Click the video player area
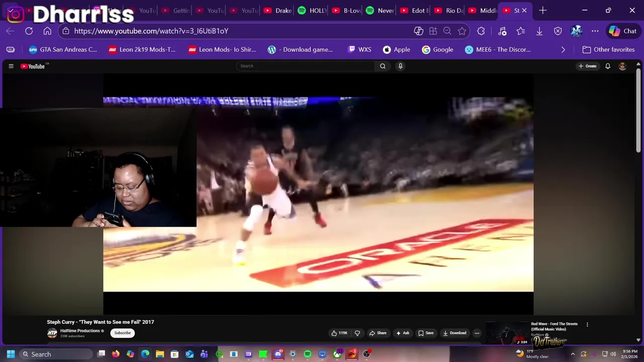 pyautogui.click(x=318, y=194)
